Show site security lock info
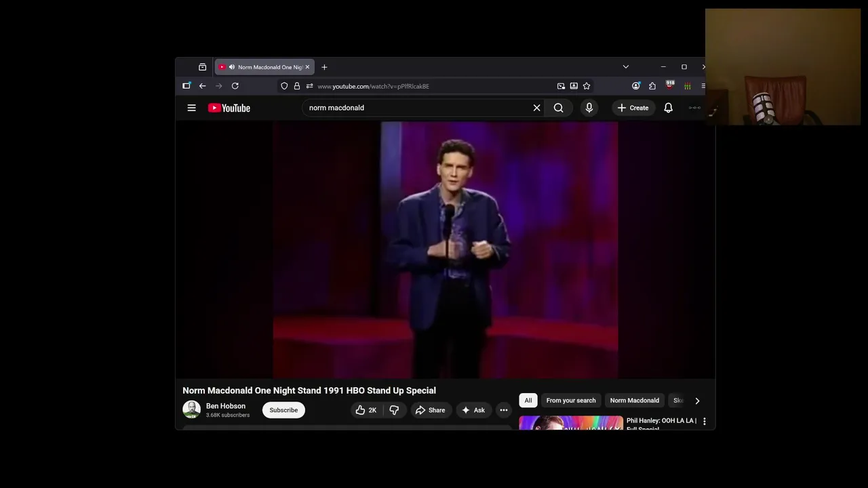 (x=296, y=86)
